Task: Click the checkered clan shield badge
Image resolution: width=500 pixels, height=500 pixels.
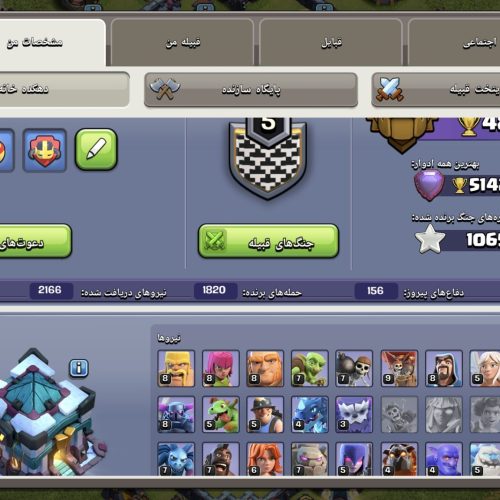Action: coord(268,157)
